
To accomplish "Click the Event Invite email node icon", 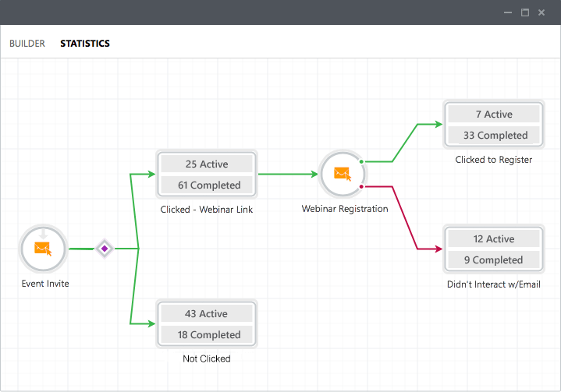I will click(x=44, y=249).
